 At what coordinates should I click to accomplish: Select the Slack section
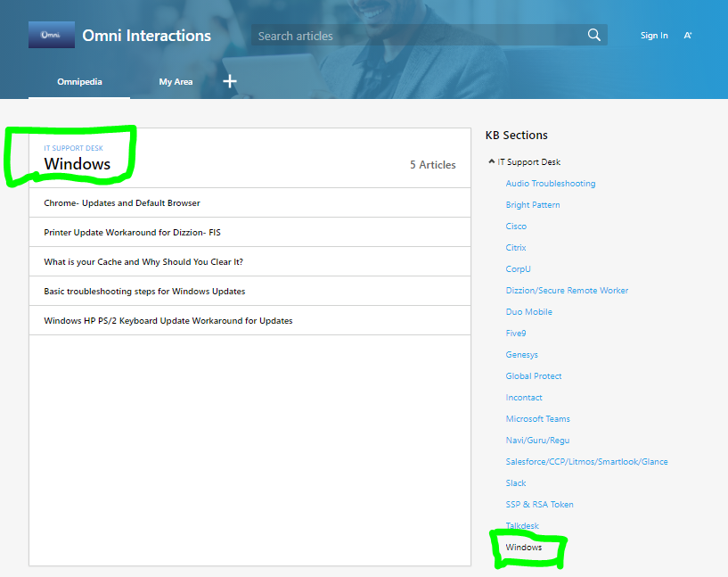[515, 482]
